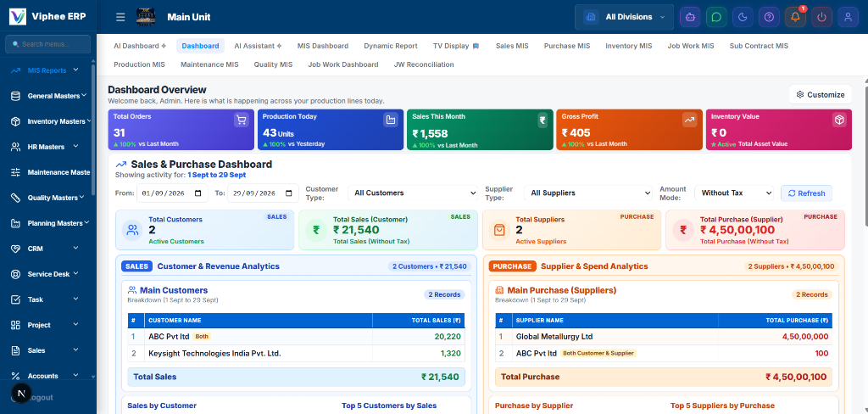Click the Main Unit company thumbnail
This screenshot has width=868, height=414.
[146, 17]
